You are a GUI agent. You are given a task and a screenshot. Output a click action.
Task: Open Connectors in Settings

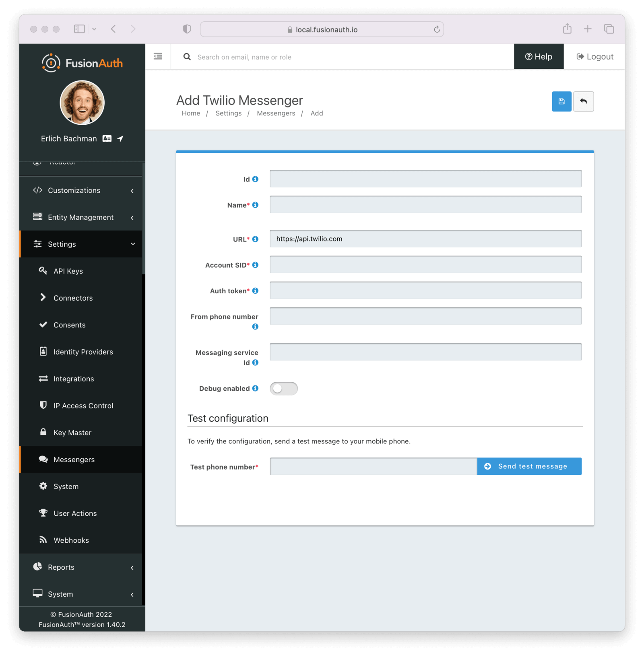80,298
